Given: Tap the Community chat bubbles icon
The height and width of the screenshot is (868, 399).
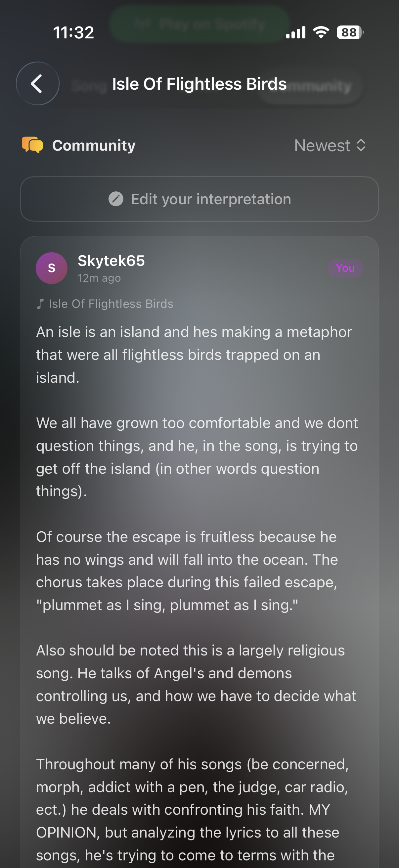Looking at the screenshot, I should click(32, 145).
